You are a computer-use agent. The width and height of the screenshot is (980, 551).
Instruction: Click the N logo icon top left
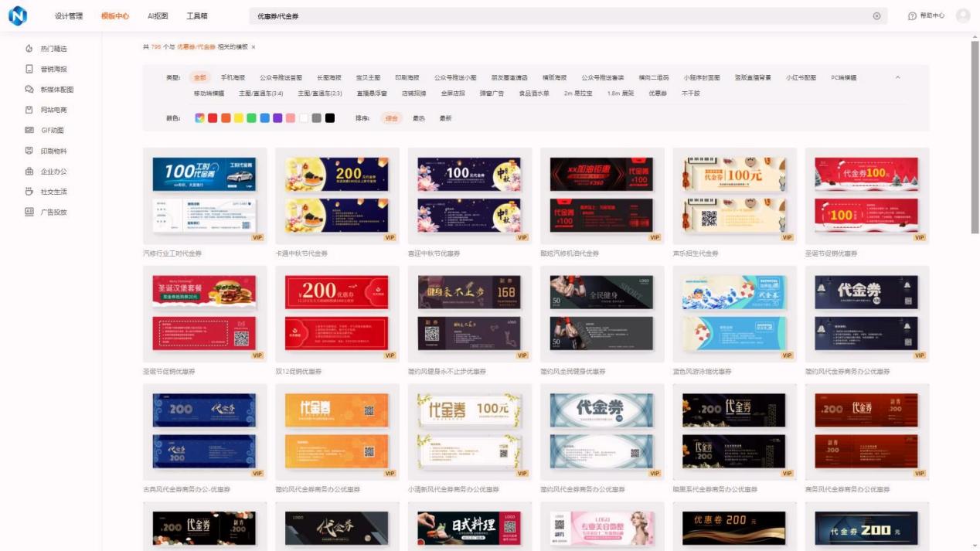coord(16,14)
